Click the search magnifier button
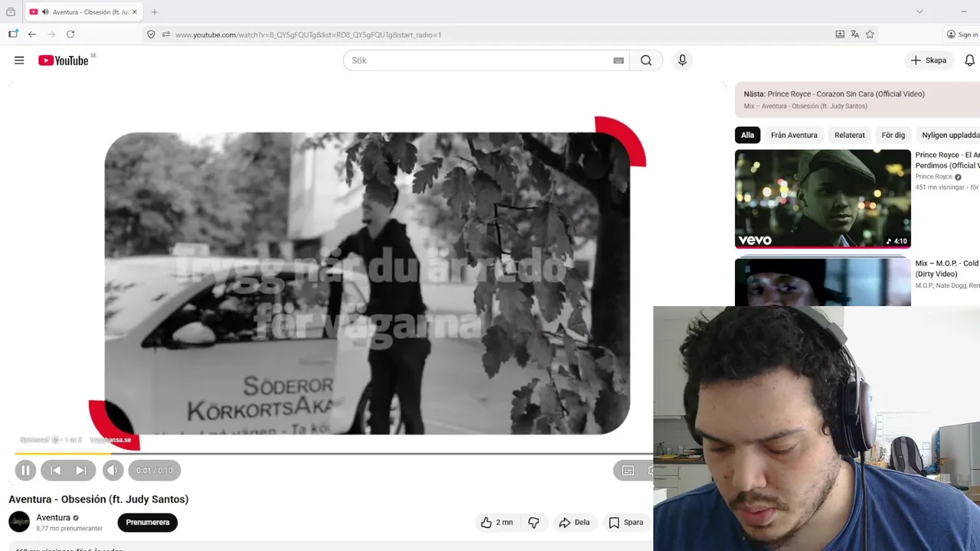The height and width of the screenshot is (551, 980). [x=646, y=60]
